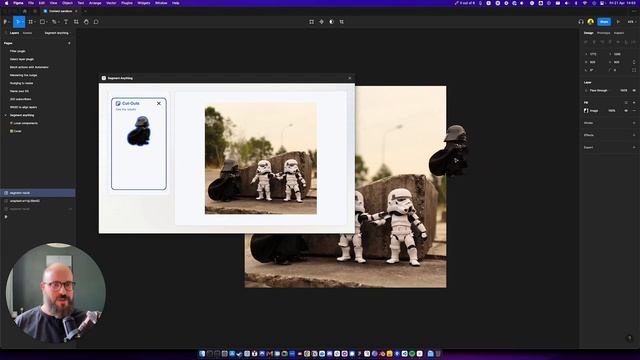This screenshot has height=360, width=640.
Task: Select the Rectangle shape tool
Action: 42,22
